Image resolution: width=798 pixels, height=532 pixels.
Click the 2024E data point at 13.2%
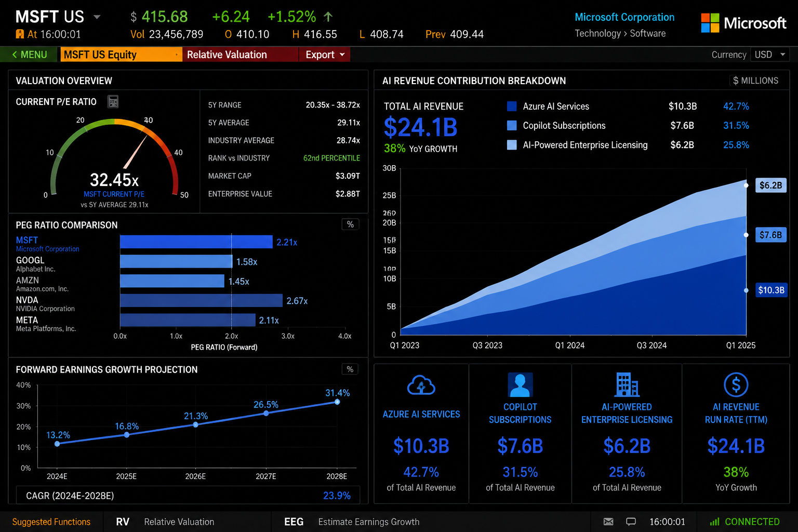coord(57,444)
